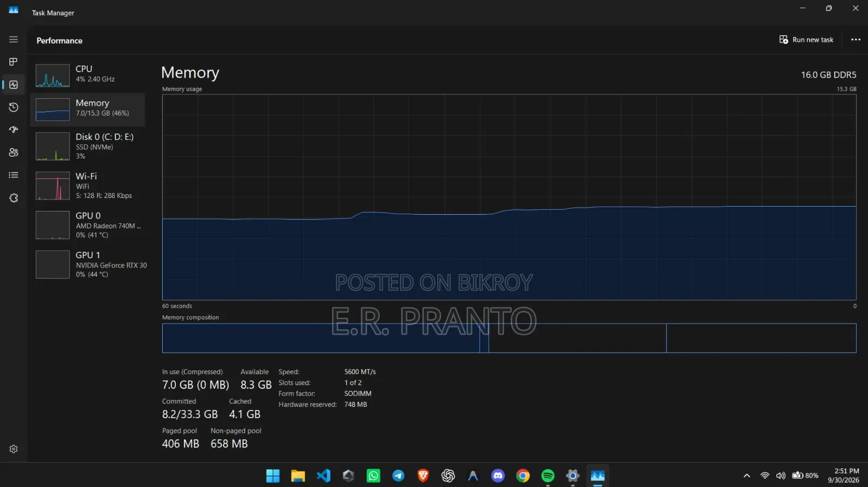
Task: Click the 16.0 GB DDR5 label
Action: pos(828,75)
